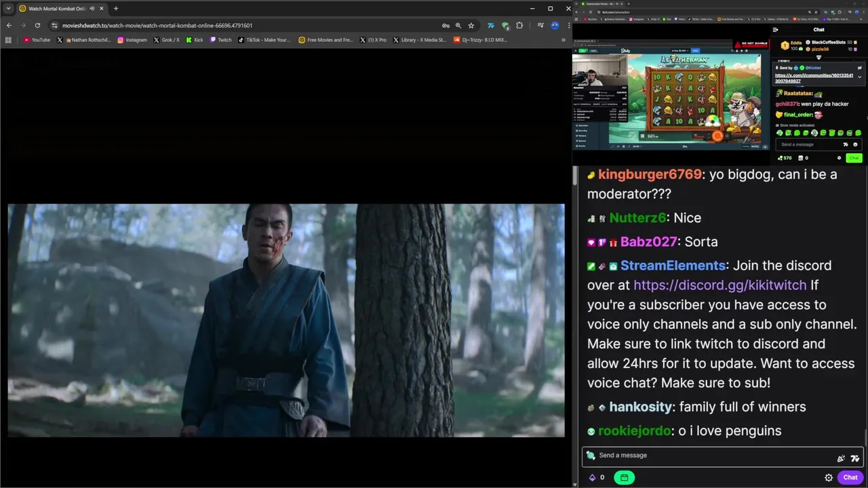Open Twitch chat settings gear

point(829,477)
